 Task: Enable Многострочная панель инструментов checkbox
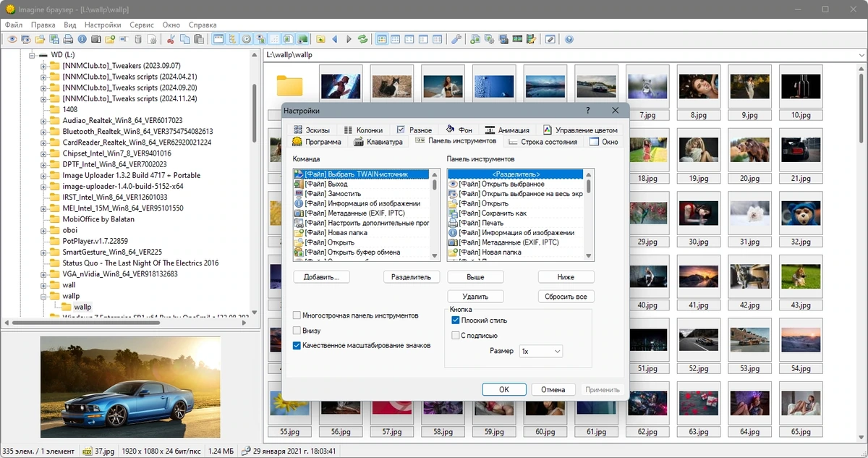pyautogui.click(x=297, y=315)
